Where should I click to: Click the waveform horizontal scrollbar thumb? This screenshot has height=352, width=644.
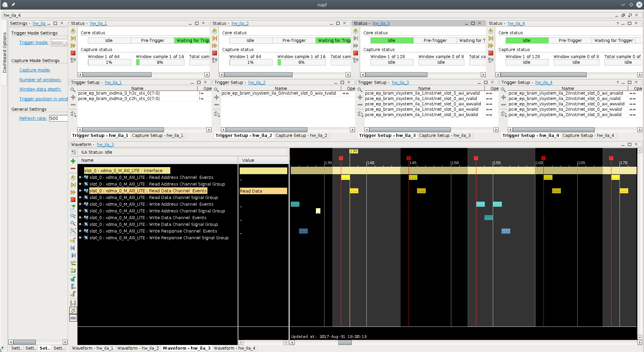point(345,343)
